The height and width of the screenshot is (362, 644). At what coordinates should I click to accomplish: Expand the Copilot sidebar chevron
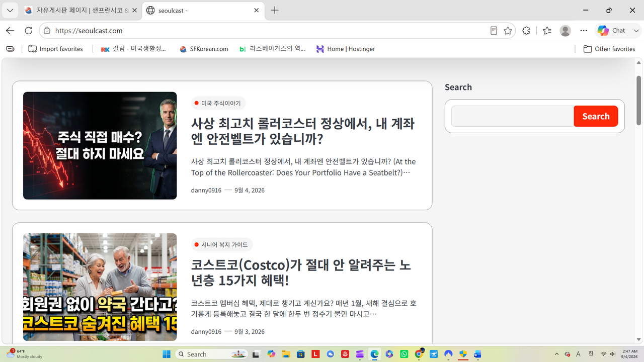[x=636, y=31]
